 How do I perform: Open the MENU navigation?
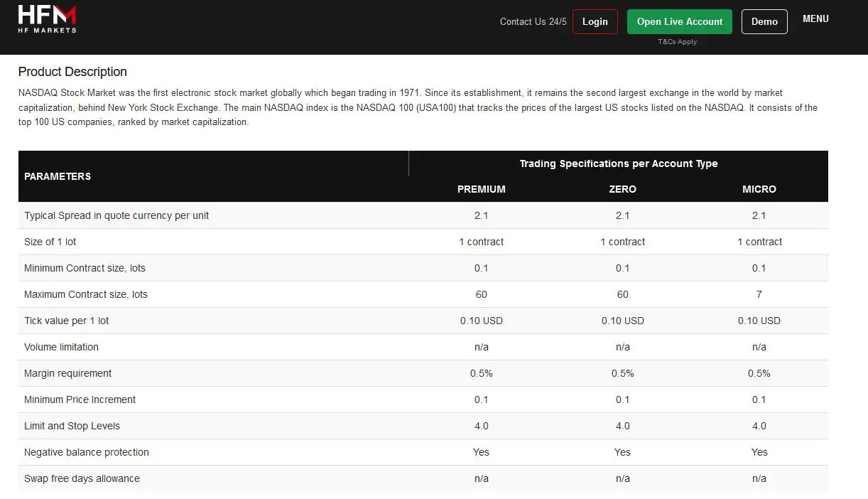tap(815, 19)
